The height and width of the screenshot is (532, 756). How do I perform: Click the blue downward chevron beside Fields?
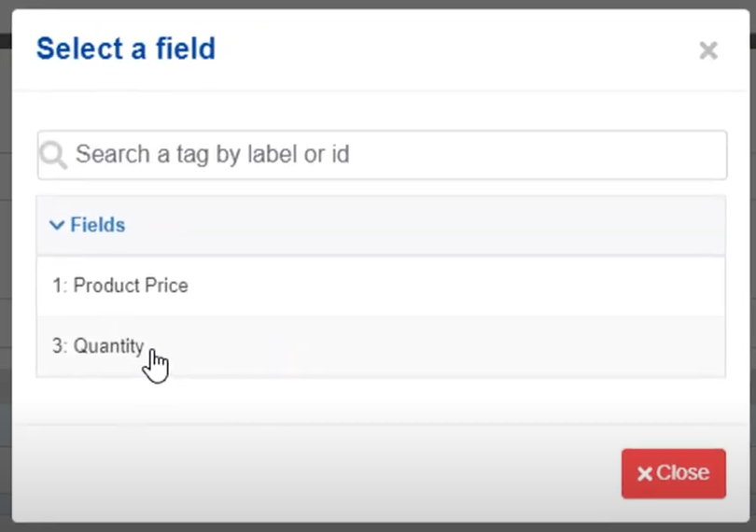pyautogui.click(x=57, y=225)
